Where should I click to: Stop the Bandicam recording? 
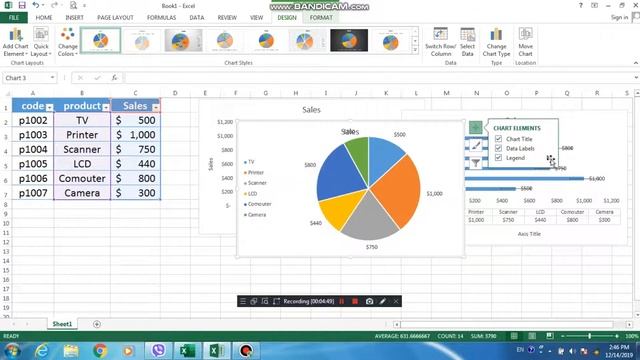pyautogui.click(x=355, y=301)
